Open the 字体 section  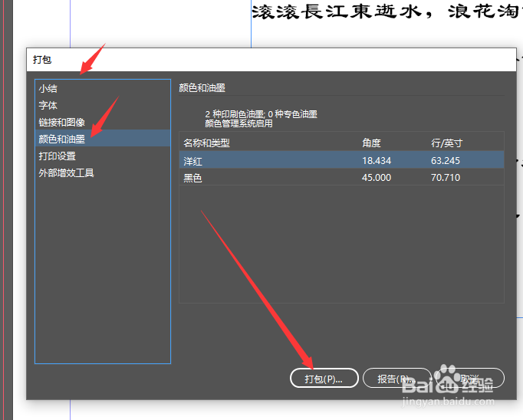103,105
